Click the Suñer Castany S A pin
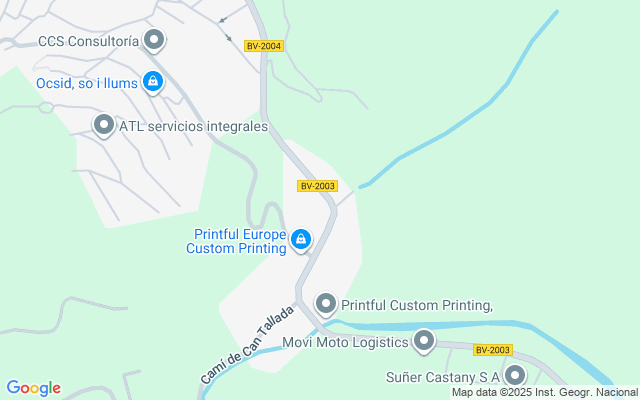 [515, 375]
